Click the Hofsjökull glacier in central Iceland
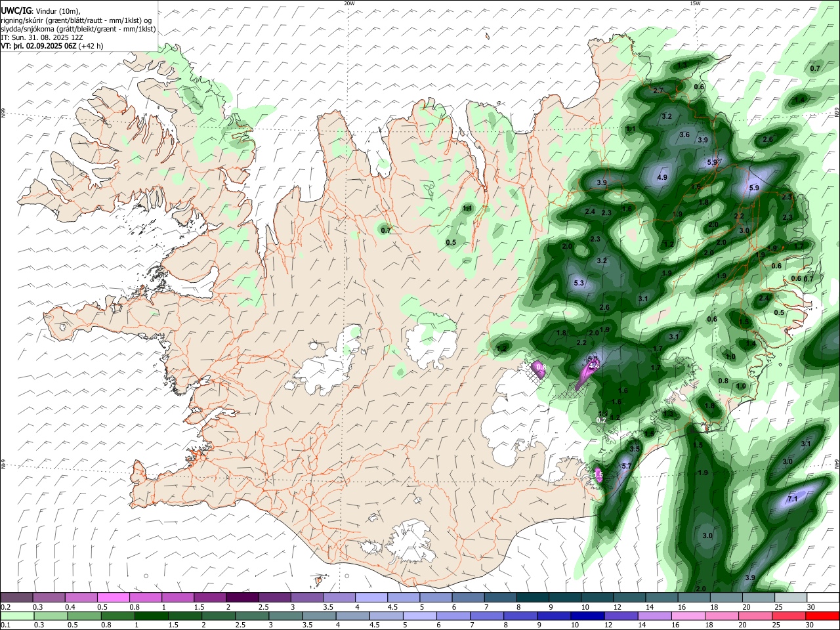This screenshot has width=840, height=630. pos(431,343)
